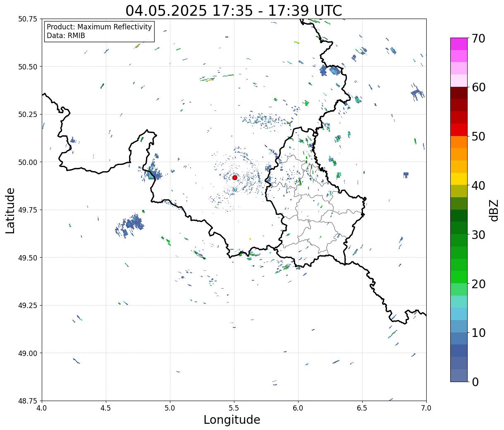The image size is (504, 430).
Task: Click the red radar location marker
Action: click(x=235, y=177)
